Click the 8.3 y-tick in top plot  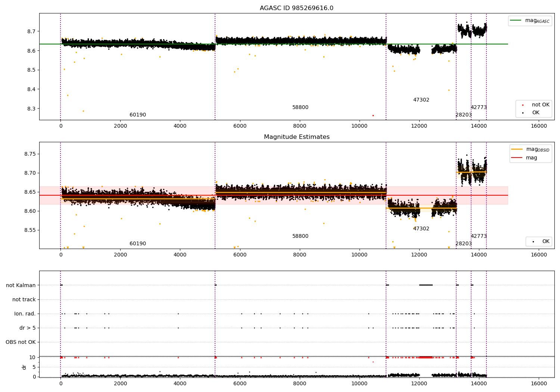[x=32, y=109]
